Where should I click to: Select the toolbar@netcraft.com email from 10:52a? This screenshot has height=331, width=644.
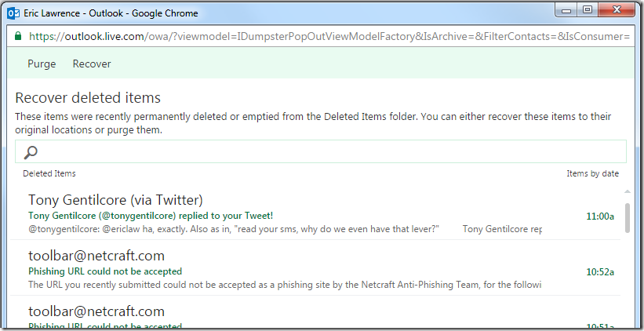tap(96, 256)
